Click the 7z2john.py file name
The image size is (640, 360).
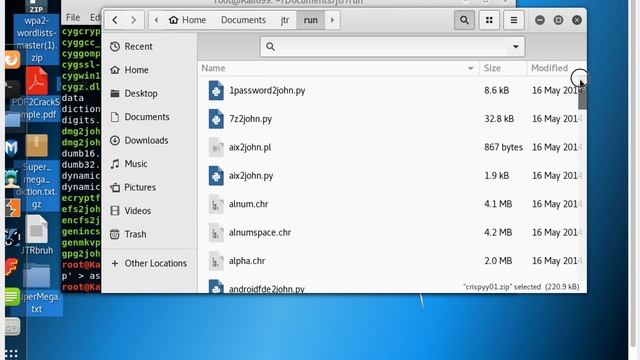point(251,119)
